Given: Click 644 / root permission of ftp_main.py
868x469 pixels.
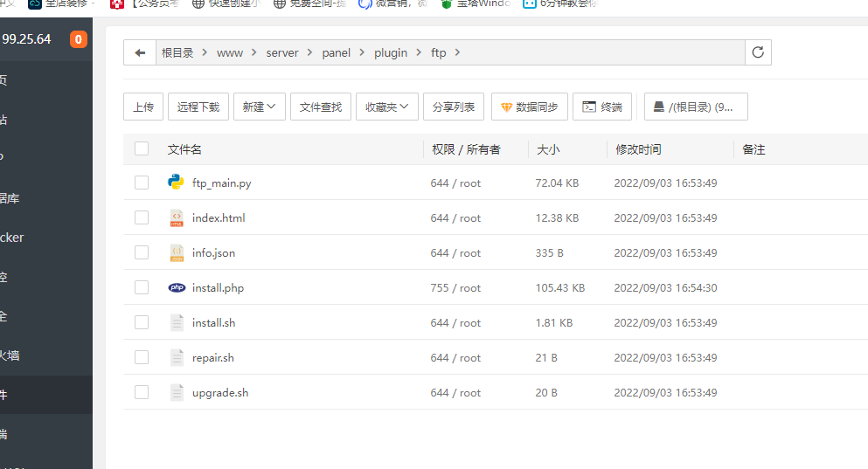Looking at the screenshot, I should click(x=455, y=183).
